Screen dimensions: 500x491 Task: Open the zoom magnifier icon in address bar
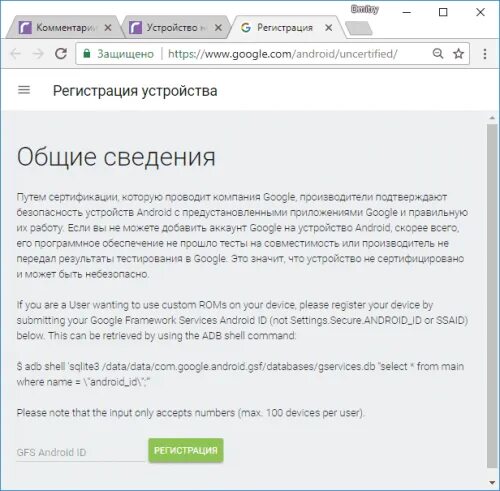pos(438,54)
